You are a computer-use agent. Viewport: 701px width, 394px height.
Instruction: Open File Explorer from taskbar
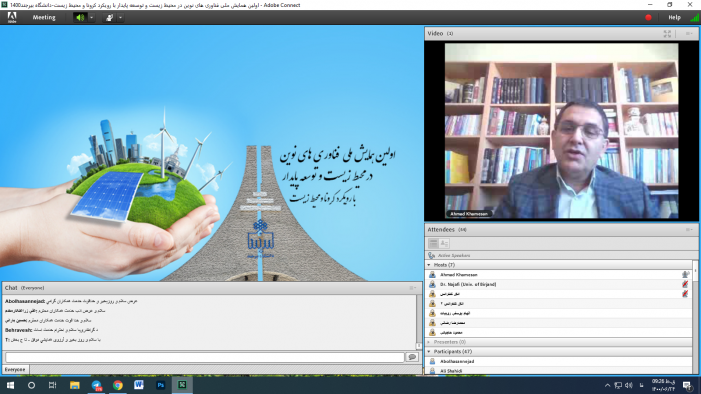75,385
